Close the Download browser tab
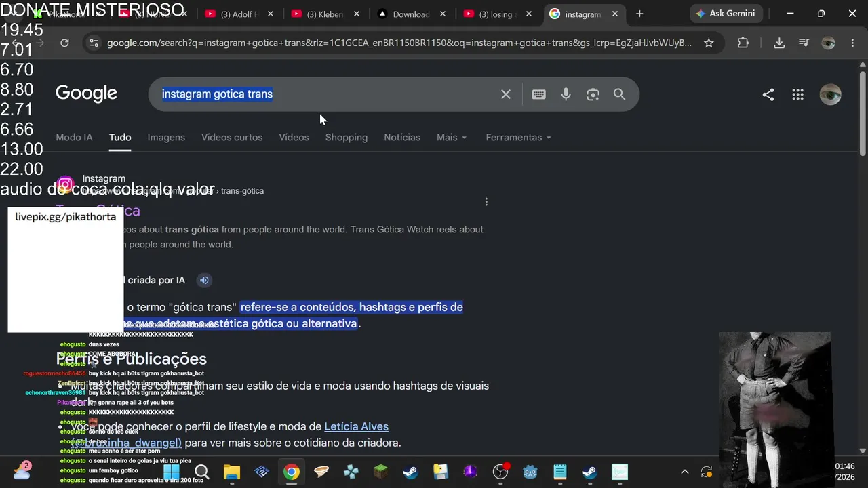 point(442,14)
